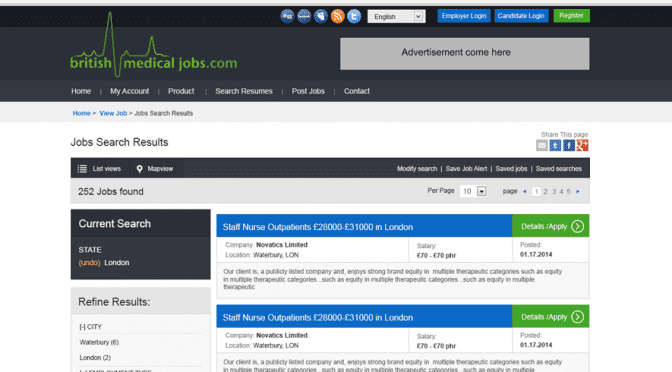Click the Candidate Login button
Image resolution: width=672 pixels, height=372 pixels.
521,16
